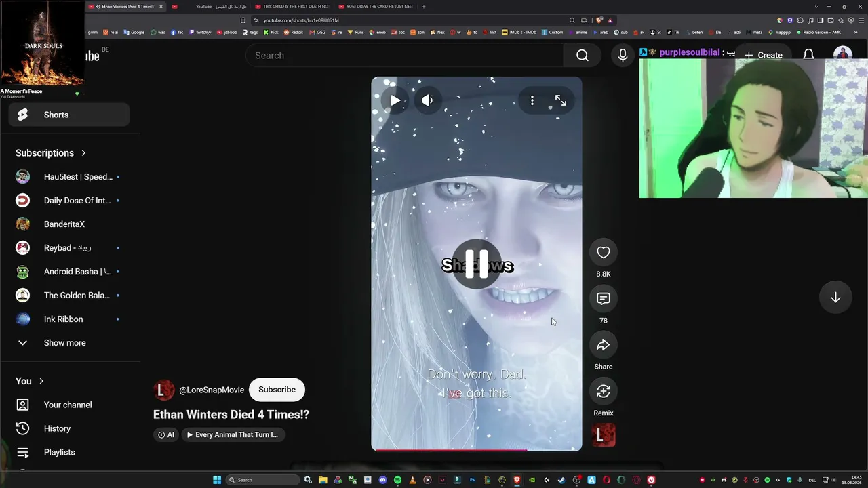Open The Golden Bala subscription channel
This screenshot has width=868, height=488.
(68, 296)
